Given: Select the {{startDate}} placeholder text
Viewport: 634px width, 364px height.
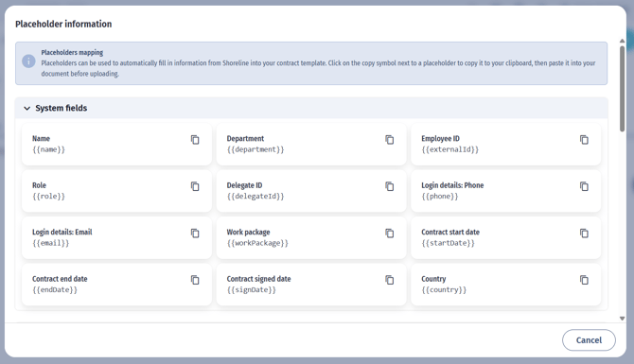Looking at the screenshot, I should click(448, 243).
